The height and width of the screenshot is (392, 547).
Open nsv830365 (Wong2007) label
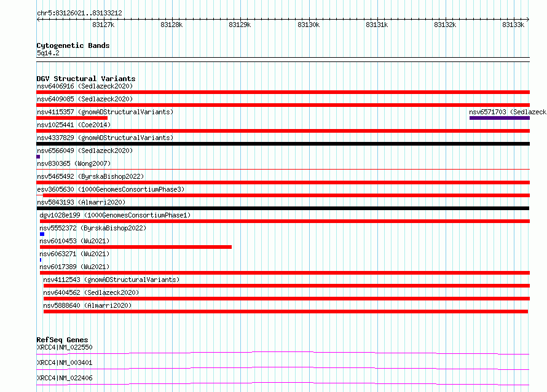click(74, 163)
